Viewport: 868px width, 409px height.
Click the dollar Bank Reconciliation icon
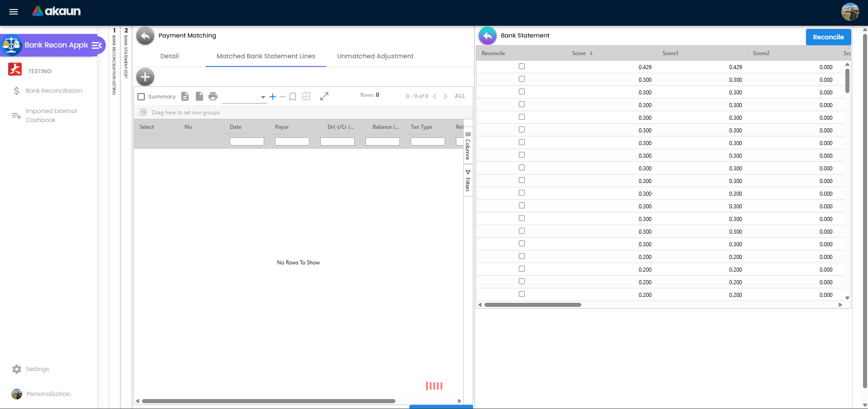point(16,91)
